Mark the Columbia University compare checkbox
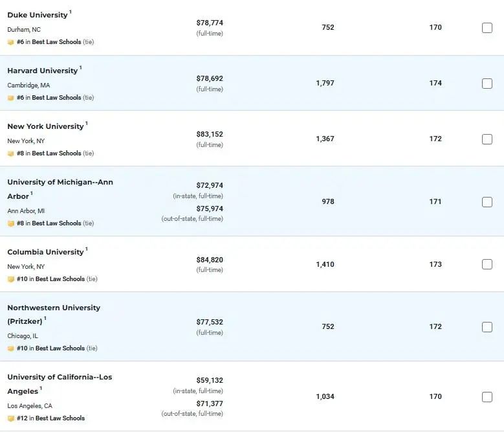 487,264
